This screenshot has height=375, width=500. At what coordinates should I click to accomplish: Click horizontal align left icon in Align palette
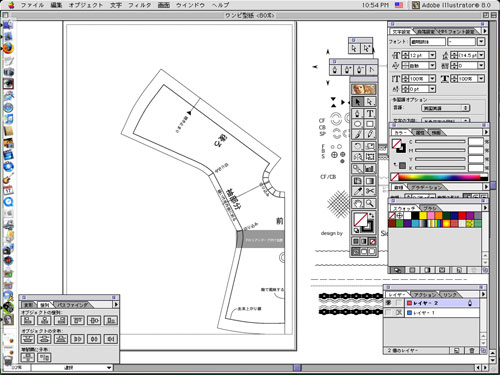tap(28, 320)
